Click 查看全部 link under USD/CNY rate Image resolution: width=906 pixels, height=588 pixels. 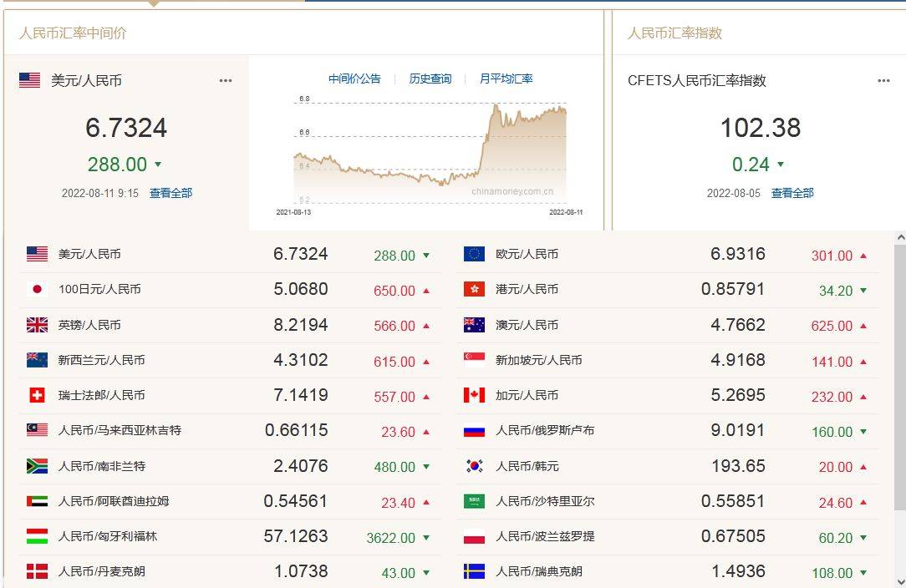[171, 193]
